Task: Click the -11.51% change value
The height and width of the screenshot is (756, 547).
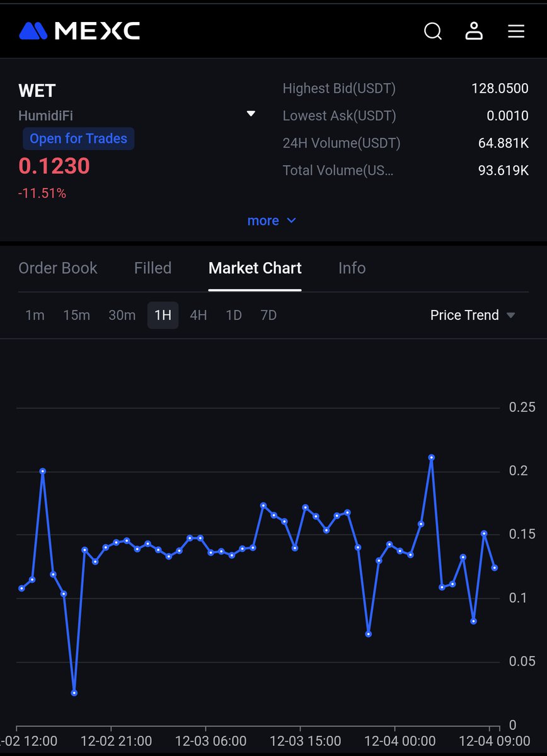Action: [42, 193]
